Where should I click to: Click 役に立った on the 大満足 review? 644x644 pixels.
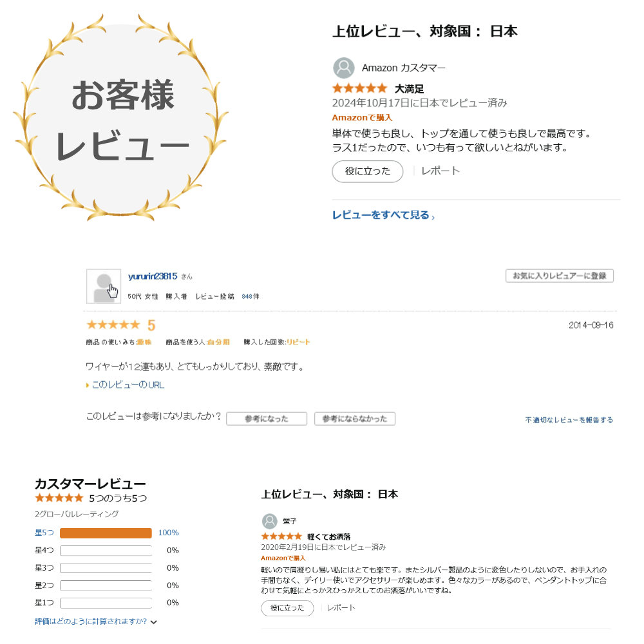point(367,171)
